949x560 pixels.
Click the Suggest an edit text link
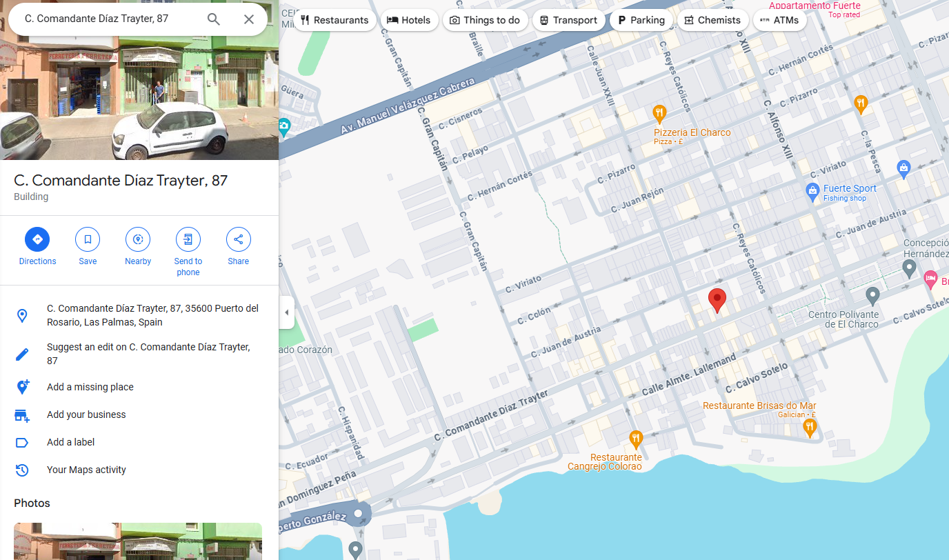coord(148,354)
